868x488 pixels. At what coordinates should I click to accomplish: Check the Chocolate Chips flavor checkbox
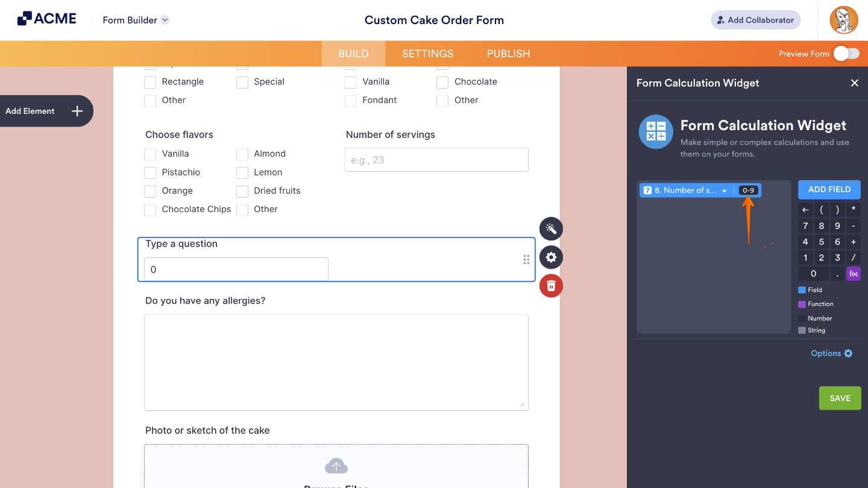pyautogui.click(x=149, y=209)
